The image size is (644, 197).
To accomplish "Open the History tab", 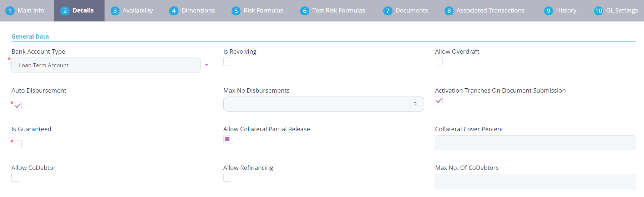I will coord(561,11).
